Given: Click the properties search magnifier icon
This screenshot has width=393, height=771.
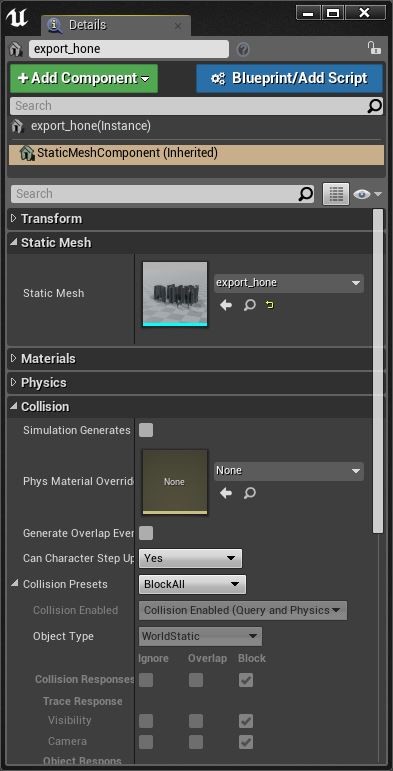Looking at the screenshot, I should click(x=305, y=194).
